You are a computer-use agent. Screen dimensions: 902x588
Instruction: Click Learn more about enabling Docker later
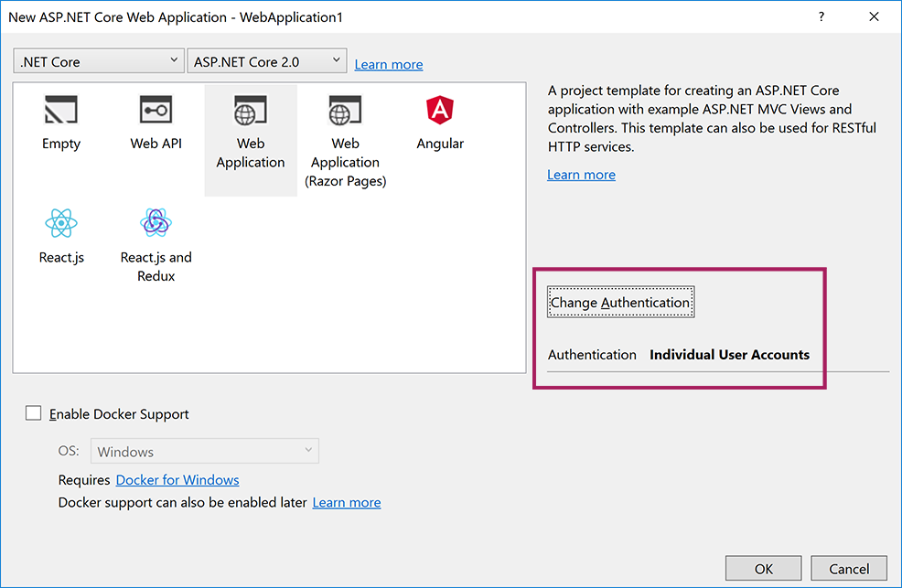tap(346, 502)
